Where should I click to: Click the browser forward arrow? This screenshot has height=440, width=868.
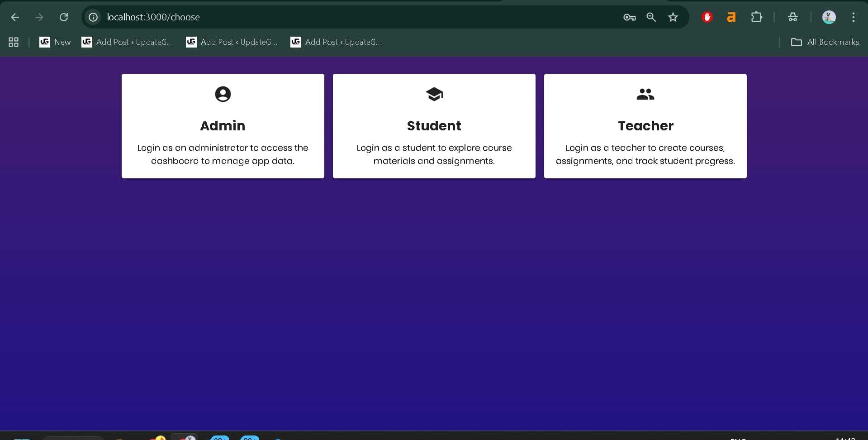(39, 17)
